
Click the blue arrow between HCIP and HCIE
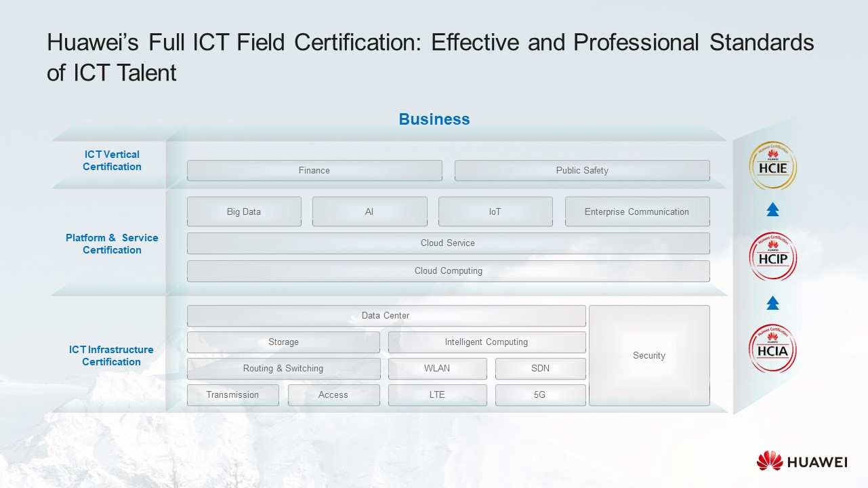pyautogui.click(x=772, y=210)
